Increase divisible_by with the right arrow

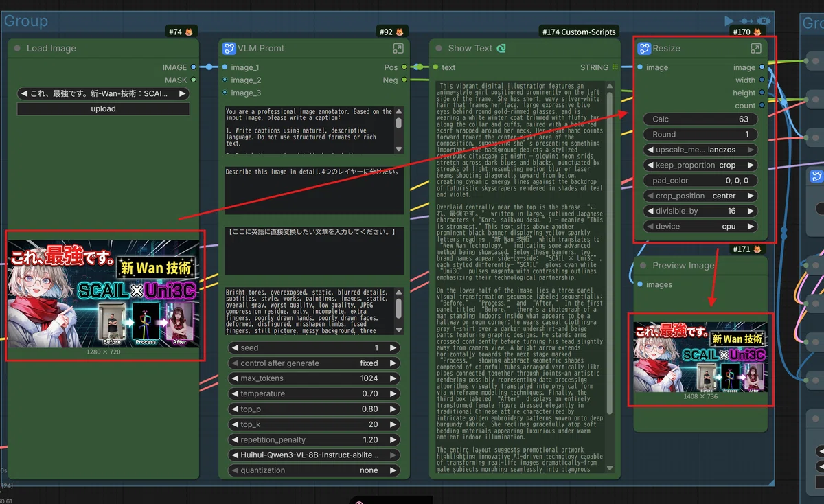(x=751, y=211)
